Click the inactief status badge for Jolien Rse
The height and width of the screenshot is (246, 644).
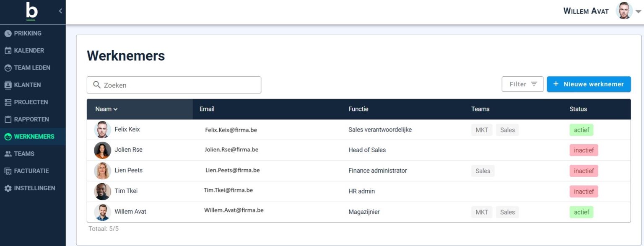tap(584, 150)
